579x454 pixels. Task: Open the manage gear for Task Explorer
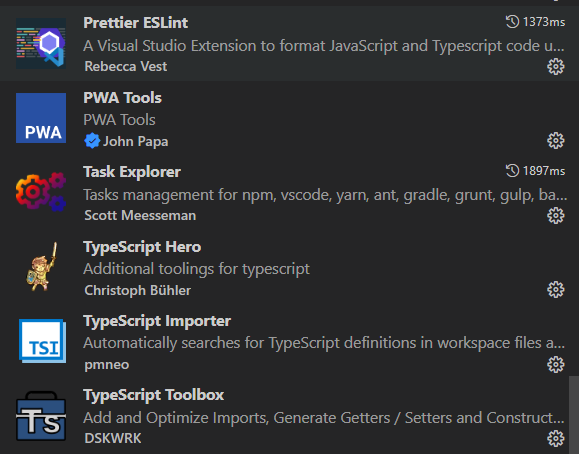(555, 216)
